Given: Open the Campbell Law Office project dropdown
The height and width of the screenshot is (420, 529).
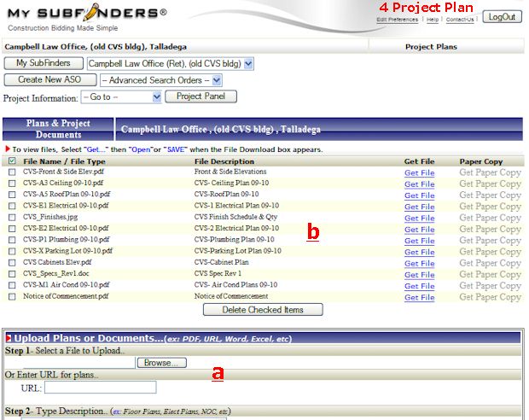Looking at the screenshot, I should (171, 64).
